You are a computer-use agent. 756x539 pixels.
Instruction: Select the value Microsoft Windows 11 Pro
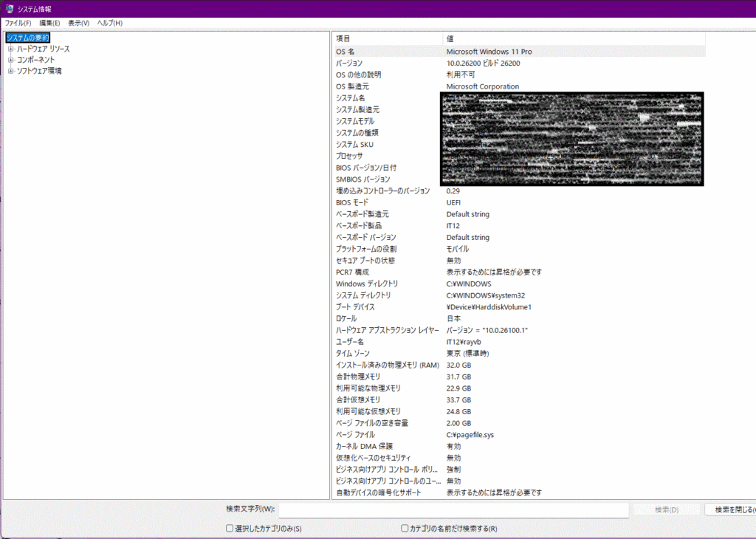tap(489, 52)
